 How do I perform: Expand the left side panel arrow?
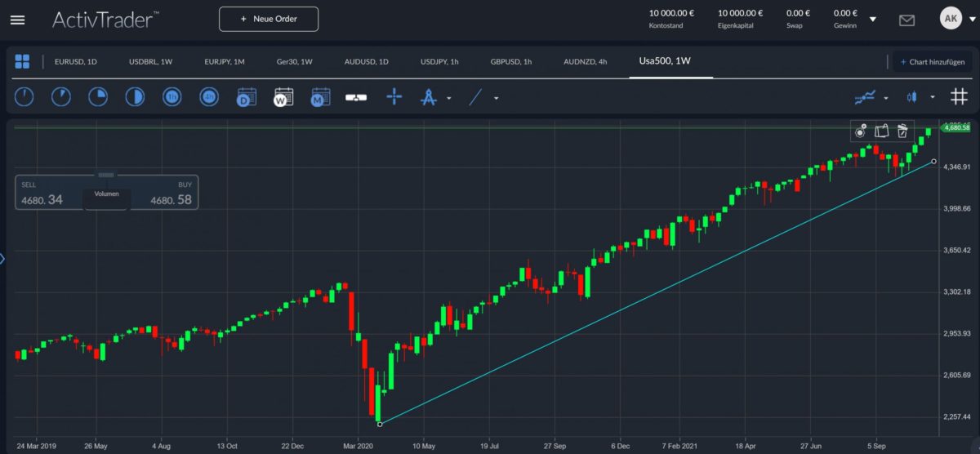pyautogui.click(x=2, y=259)
